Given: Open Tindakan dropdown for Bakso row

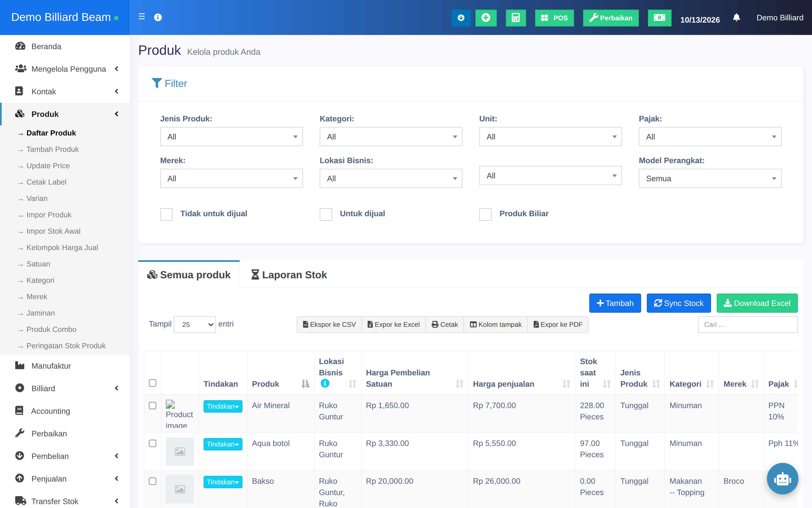Looking at the screenshot, I should (x=223, y=482).
